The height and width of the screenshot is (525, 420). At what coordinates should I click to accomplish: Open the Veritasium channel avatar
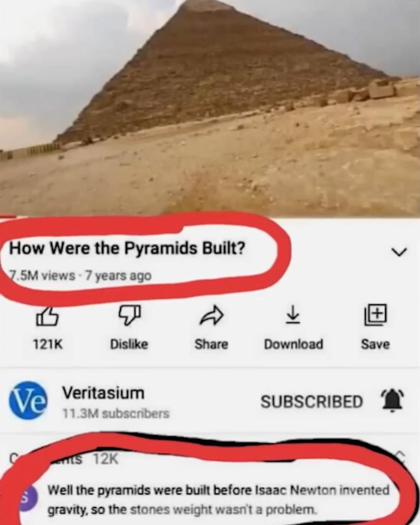29,400
